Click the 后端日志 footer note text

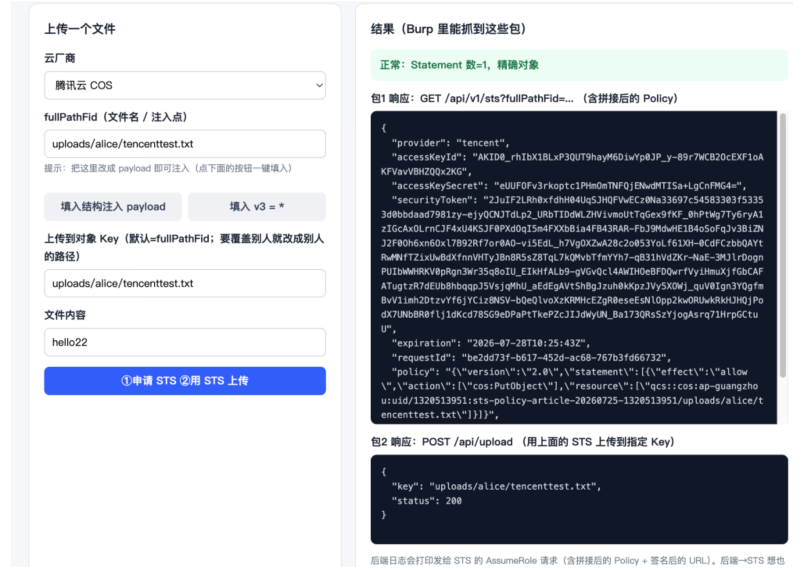click(x=578, y=560)
